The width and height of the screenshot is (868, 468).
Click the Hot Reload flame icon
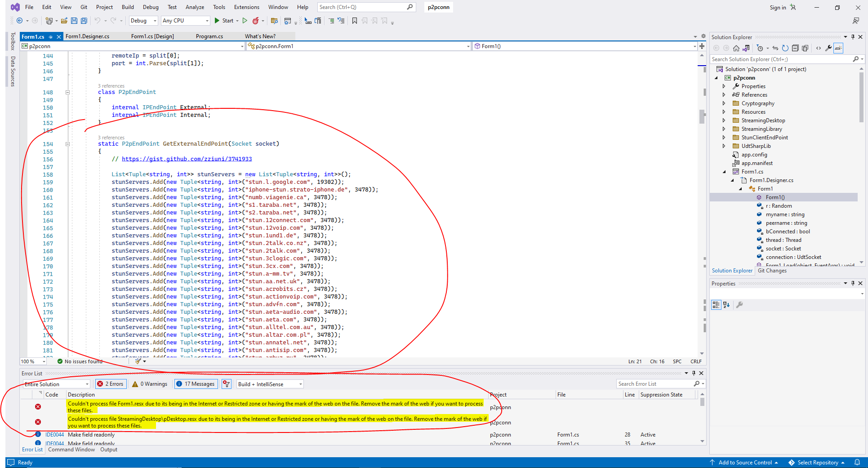pos(255,21)
